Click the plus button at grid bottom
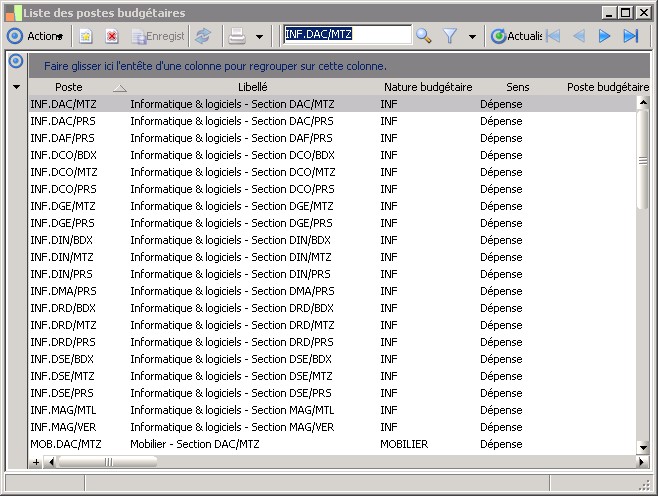Screen dimensions: 658x496 pyautogui.click(x=36, y=462)
